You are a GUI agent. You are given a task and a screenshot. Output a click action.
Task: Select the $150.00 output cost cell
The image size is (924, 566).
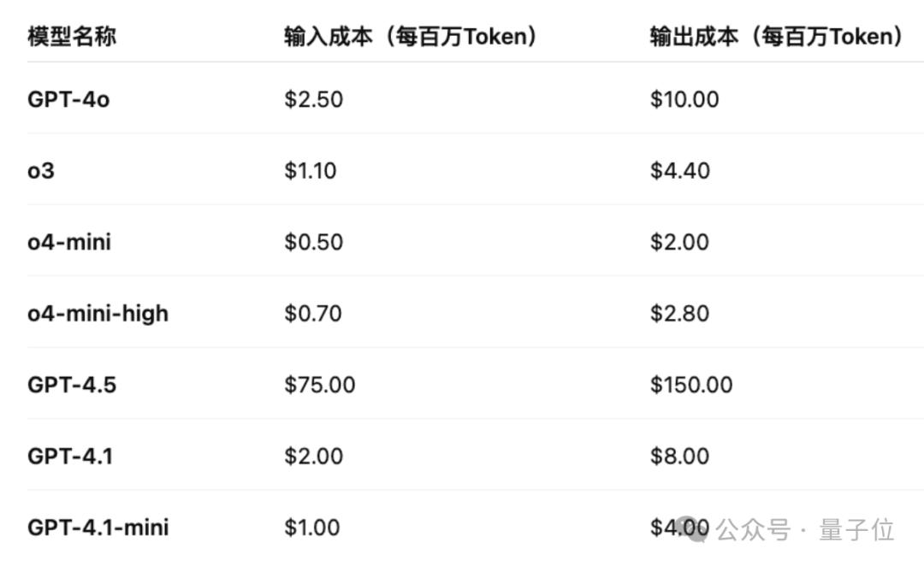pos(691,385)
